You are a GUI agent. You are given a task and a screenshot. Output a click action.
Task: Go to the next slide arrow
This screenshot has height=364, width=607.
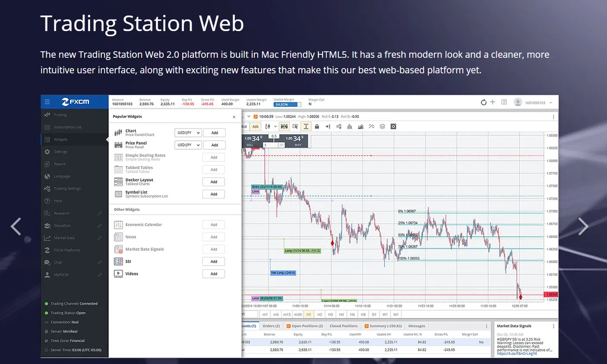tap(583, 226)
